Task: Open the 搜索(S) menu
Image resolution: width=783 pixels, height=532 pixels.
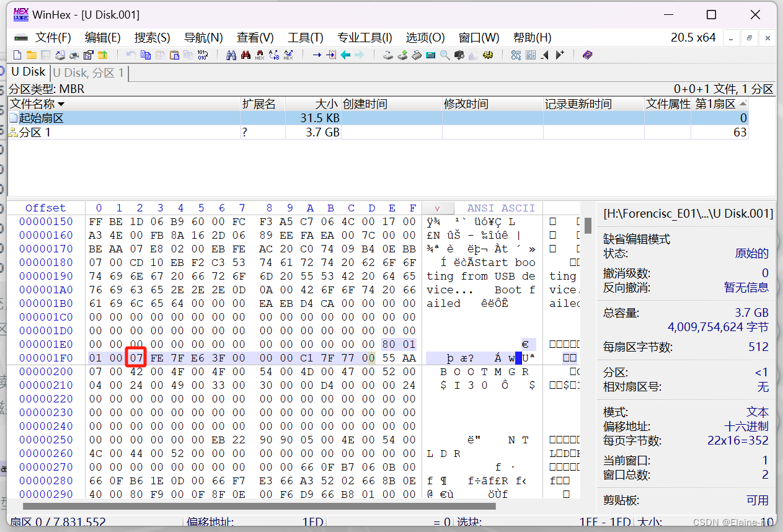Action: point(153,37)
